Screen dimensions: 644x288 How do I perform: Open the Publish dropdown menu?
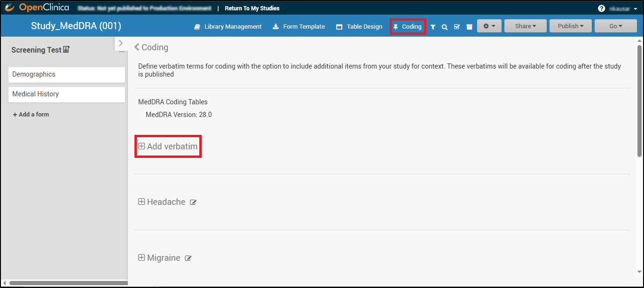pyautogui.click(x=570, y=26)
